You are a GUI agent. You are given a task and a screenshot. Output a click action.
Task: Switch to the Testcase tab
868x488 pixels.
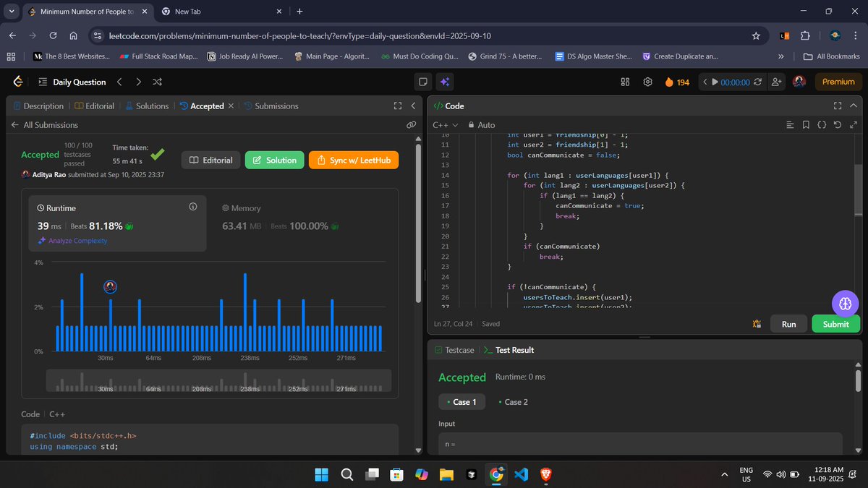[x=454, y=350]
